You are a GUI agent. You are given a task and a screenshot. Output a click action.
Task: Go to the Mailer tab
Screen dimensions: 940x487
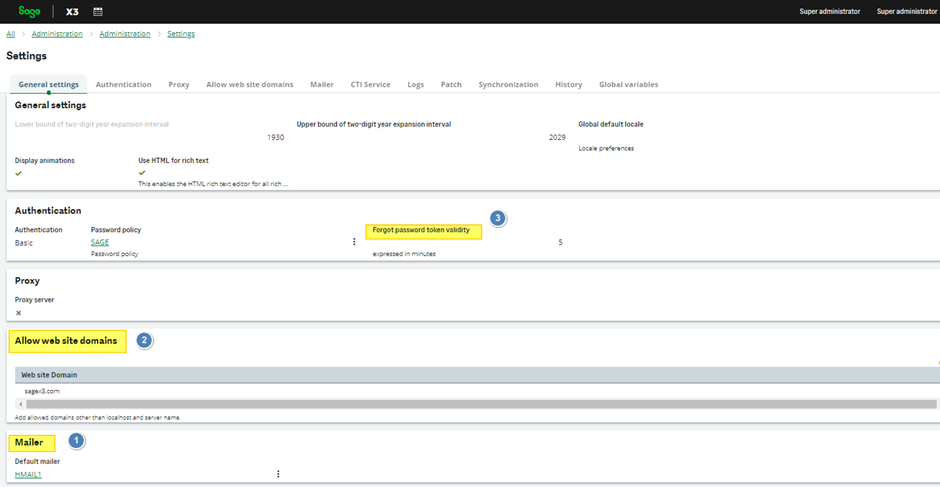point(322,85)
